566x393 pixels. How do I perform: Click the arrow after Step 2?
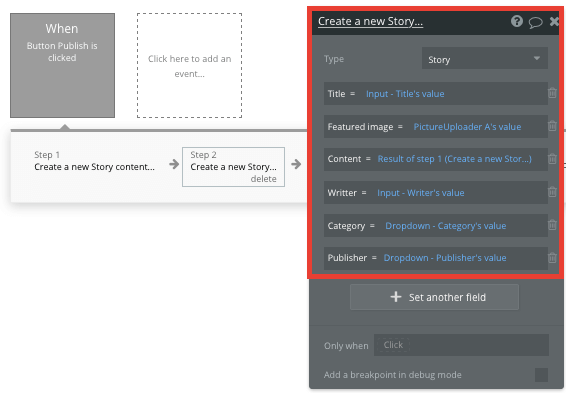click(296, 164)
